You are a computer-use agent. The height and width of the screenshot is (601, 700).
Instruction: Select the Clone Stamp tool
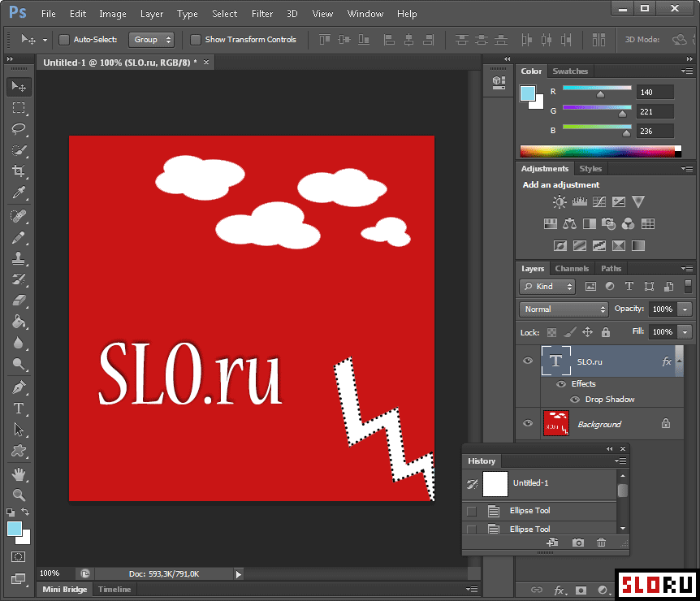[x=19, y=258]
